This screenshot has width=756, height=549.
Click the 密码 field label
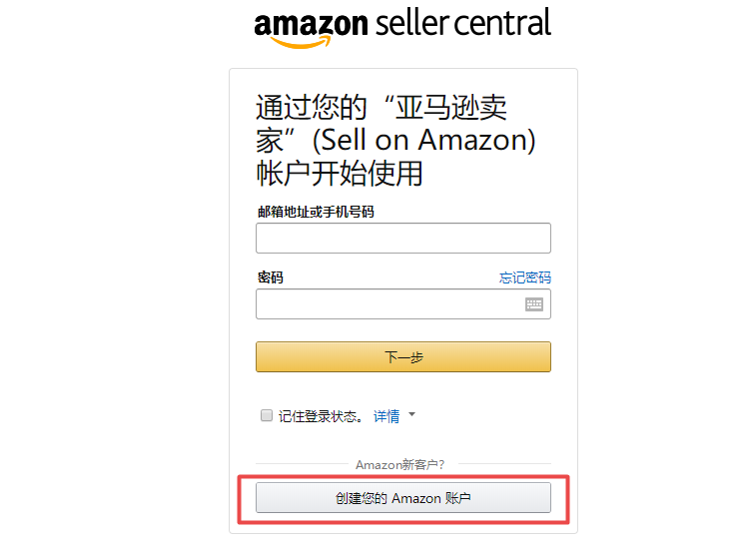[270, 277]
